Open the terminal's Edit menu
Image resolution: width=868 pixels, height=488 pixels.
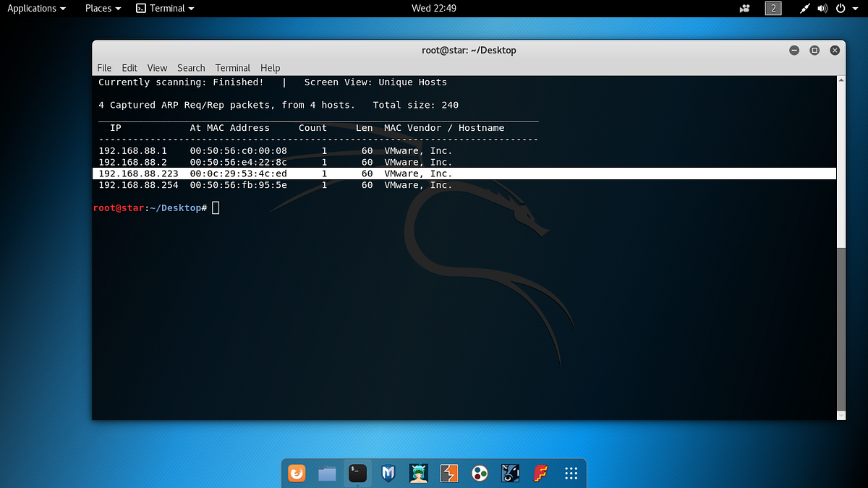129,68
